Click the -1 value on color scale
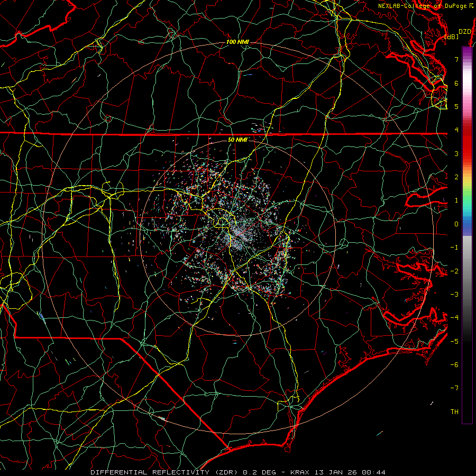This screenshot has height=476, width=476. pyautogui.click(x=454, y=248)
